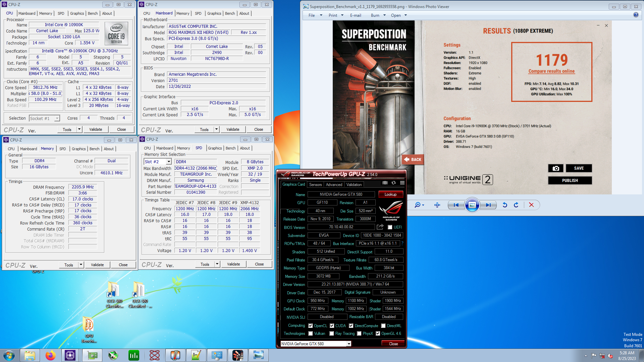Click the BIOS export share icon in GPU-Z
The image size is (644, 362).
380,227
